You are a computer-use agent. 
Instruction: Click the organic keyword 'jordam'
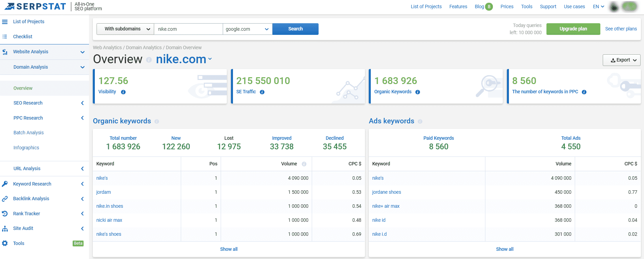pos(103,192)
